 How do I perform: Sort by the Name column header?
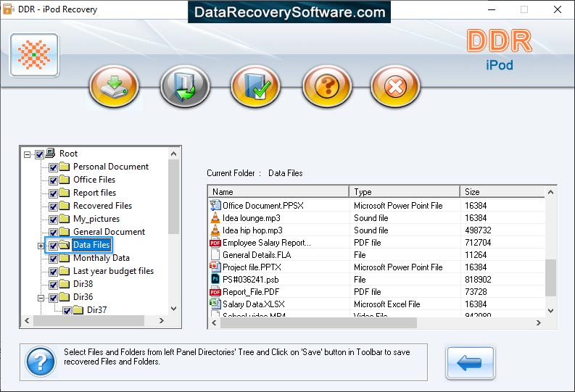tap(278, 191)
